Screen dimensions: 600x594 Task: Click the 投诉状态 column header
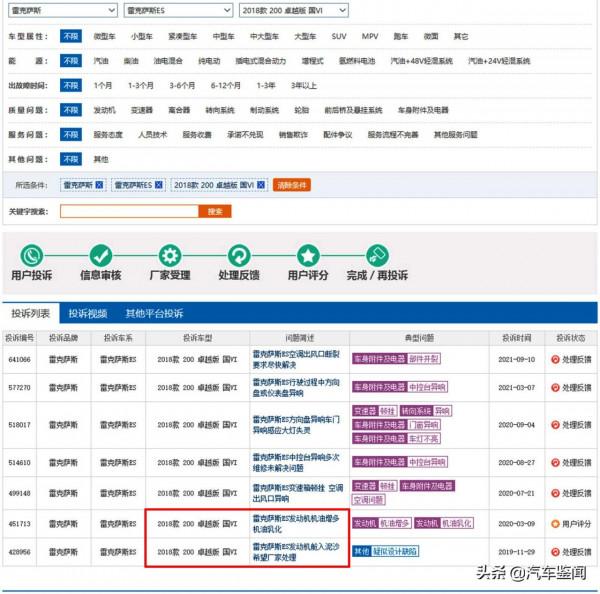click(571, 338)
